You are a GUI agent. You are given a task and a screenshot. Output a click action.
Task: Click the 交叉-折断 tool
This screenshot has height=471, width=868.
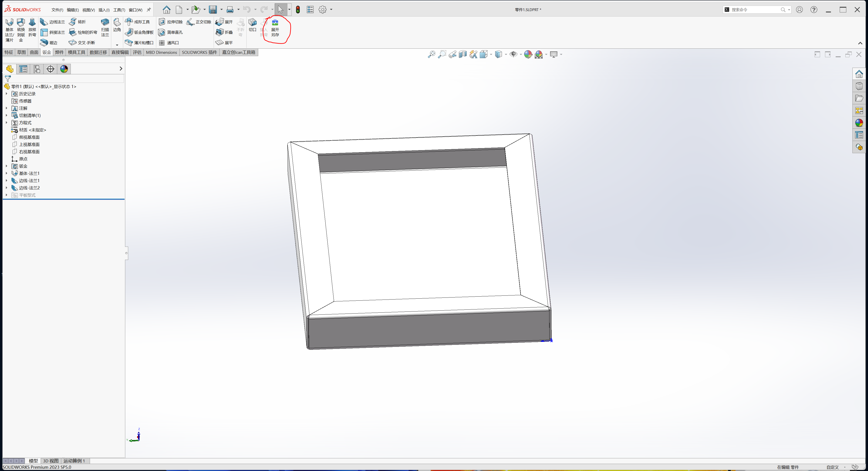[82, 43]
